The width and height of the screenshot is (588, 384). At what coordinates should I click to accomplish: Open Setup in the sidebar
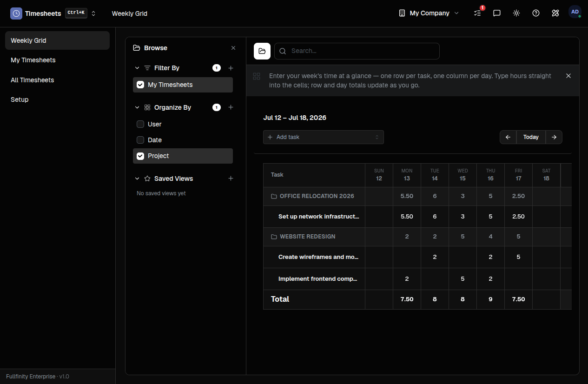tap(57, 99)
